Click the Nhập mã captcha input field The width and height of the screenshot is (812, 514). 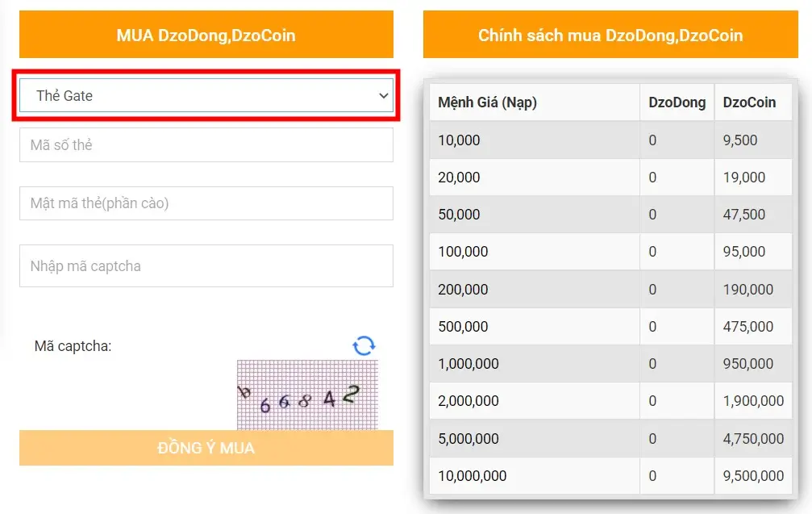point(206,266)
